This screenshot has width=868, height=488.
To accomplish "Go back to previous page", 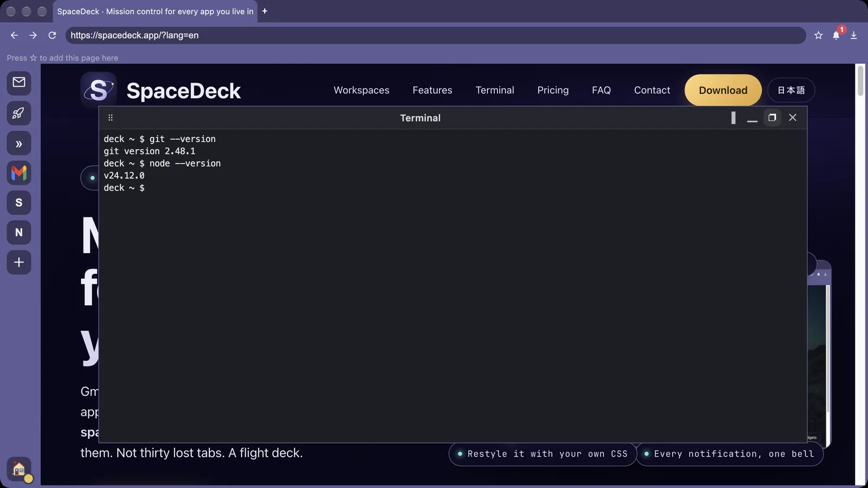I will tap(14, 35).
